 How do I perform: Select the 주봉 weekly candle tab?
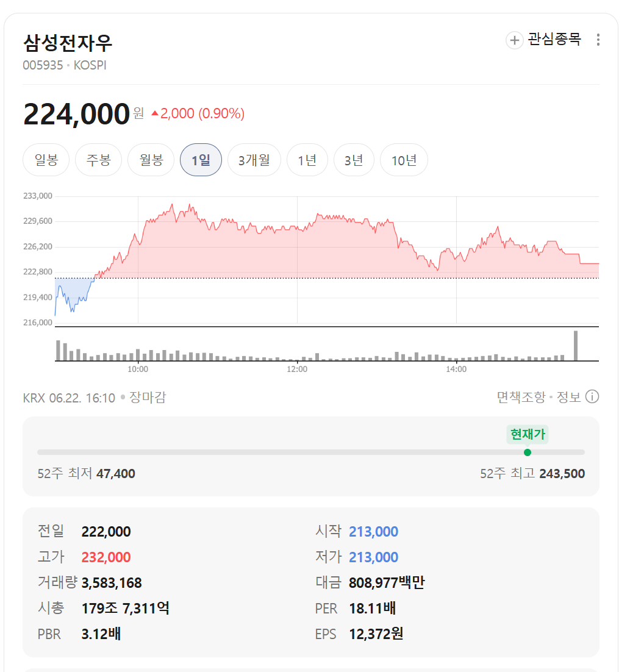(x=98, y=160)
